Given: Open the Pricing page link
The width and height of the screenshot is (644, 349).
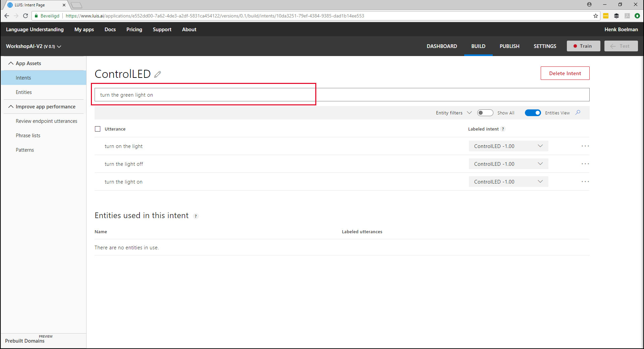Looking at the screenshot, I should [x=134, y=30].
